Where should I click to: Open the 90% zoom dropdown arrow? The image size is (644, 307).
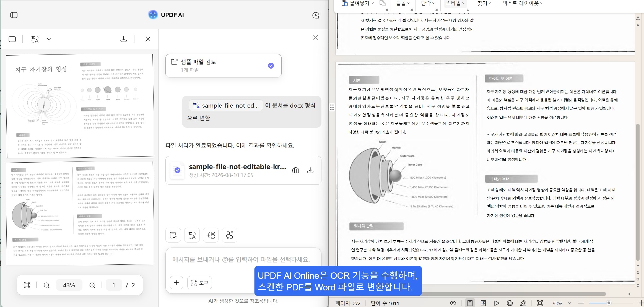[x=570, y=303]
